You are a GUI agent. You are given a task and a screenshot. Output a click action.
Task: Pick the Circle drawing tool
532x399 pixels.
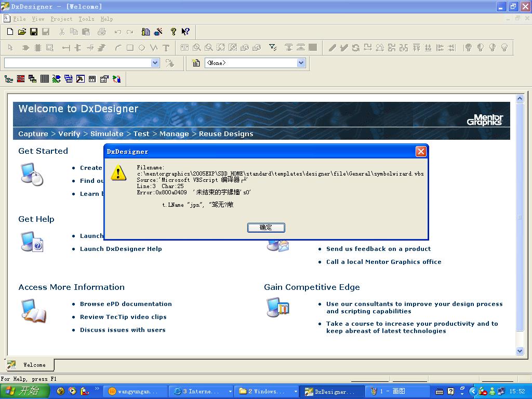142,48
